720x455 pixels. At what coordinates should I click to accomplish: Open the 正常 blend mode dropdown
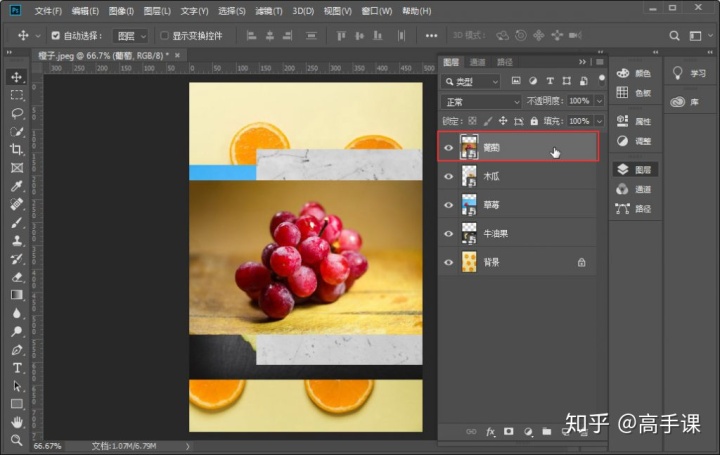(481, 101)
